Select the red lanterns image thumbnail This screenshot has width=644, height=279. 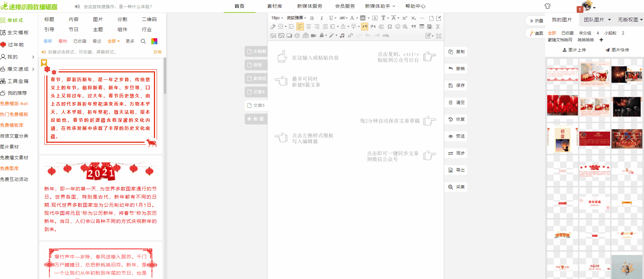[562, 105]
